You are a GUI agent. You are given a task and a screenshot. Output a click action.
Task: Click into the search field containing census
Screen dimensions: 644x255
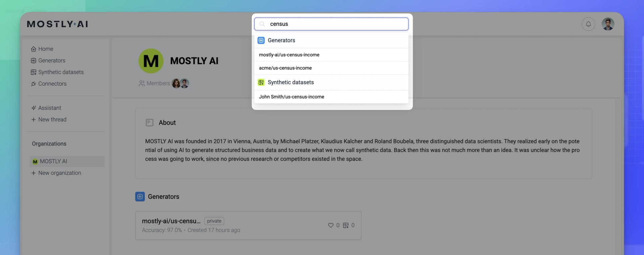pyautogui.click(x=331, y=24)
